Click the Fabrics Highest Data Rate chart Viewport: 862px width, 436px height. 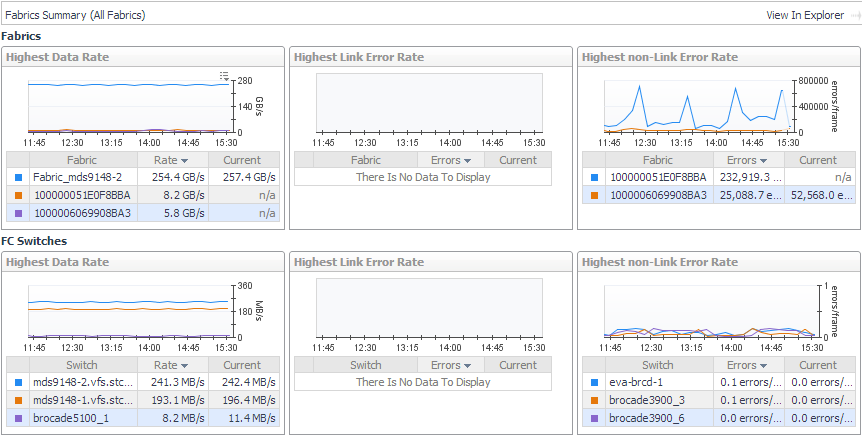[x=128, y=105]
